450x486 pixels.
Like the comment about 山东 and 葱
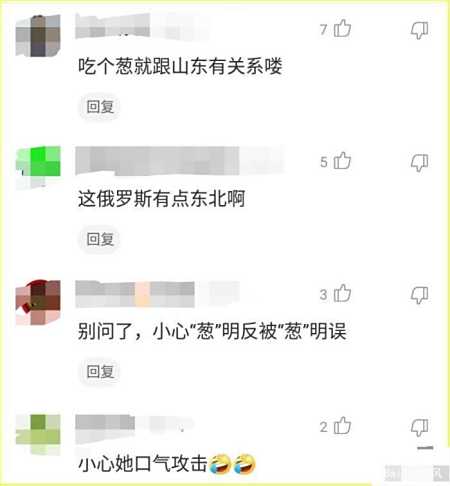(x=342, y=28)
